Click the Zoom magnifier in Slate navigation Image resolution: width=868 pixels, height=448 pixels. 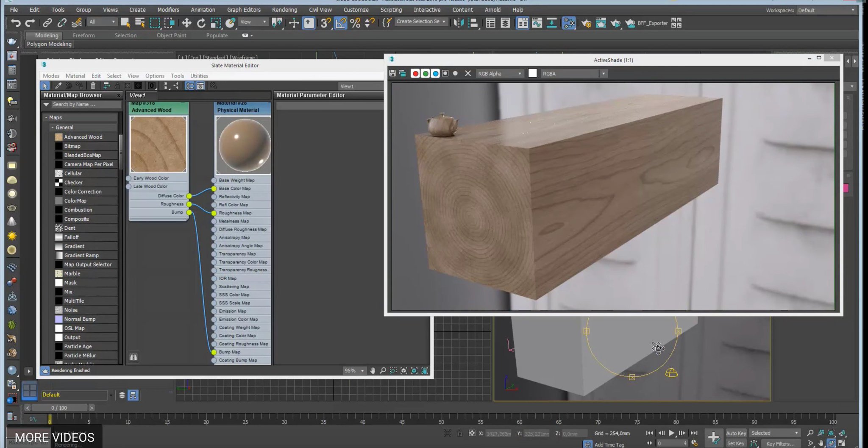coord(383,370)
